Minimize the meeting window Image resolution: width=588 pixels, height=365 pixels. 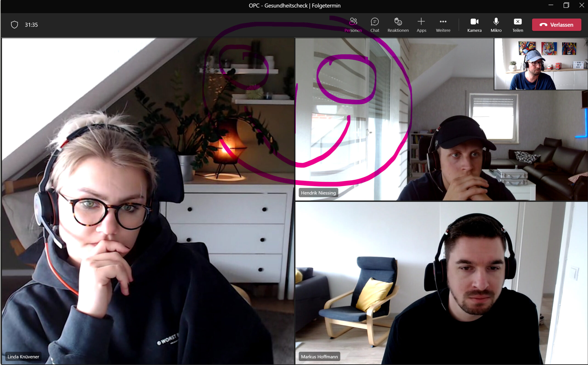(x=551, y=5)
